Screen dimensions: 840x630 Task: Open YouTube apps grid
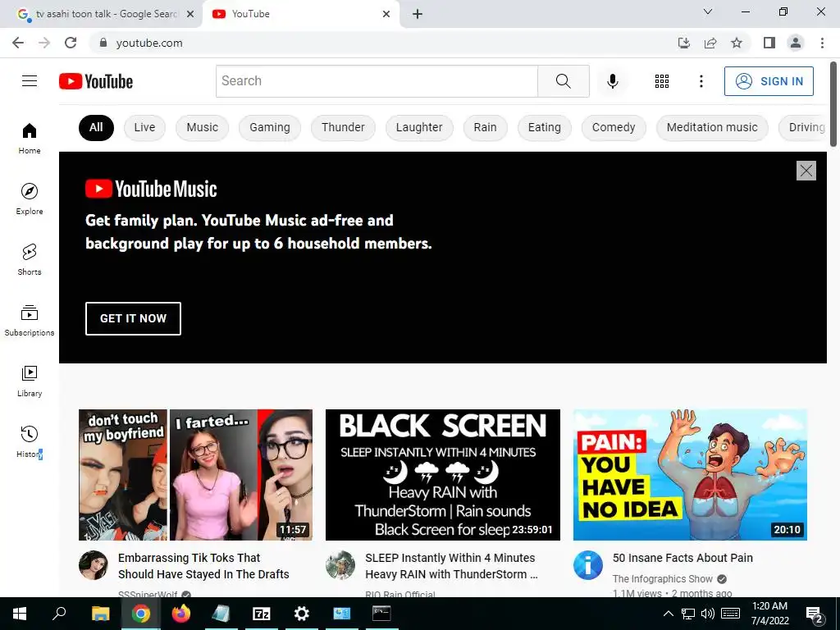(662, 81)
